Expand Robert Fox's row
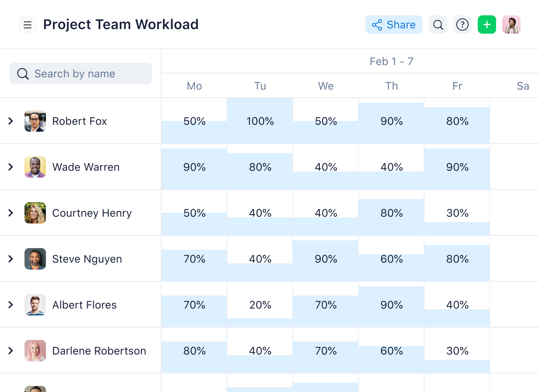This screenshot has height=392, width=539. (x=11, y=121)
